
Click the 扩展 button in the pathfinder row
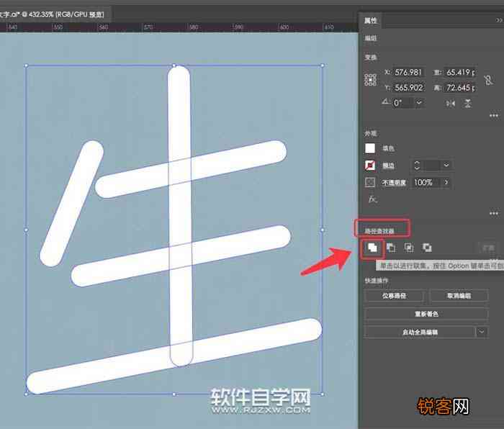click(488, 248)
